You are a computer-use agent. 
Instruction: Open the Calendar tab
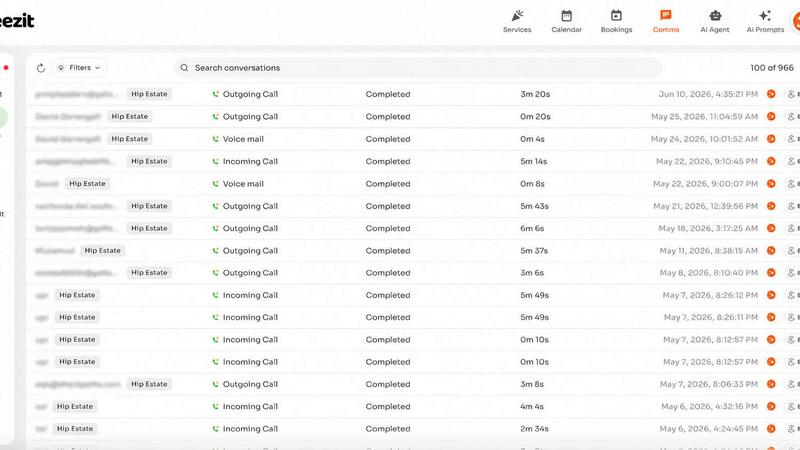tap(566, 22)
